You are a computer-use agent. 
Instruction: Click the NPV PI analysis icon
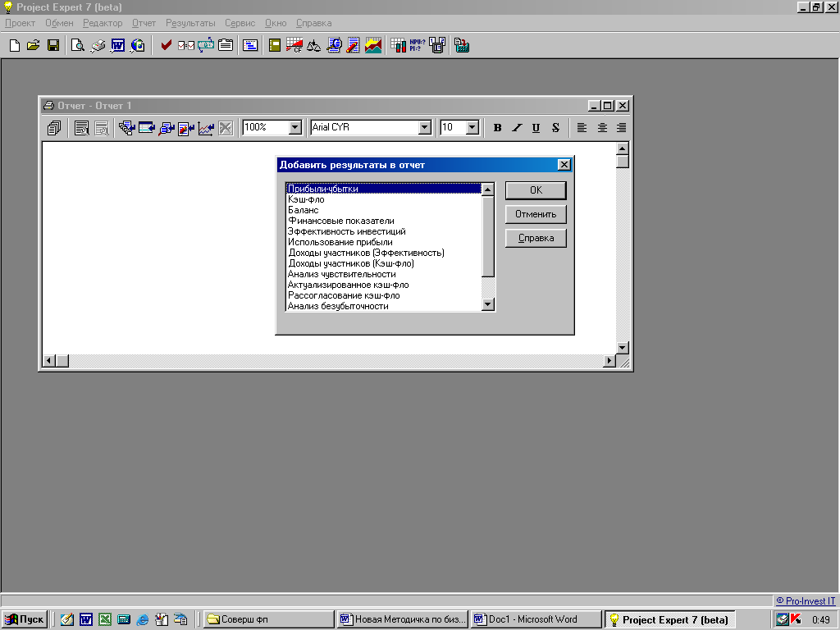pyautogui.click(x=418, y=46)
